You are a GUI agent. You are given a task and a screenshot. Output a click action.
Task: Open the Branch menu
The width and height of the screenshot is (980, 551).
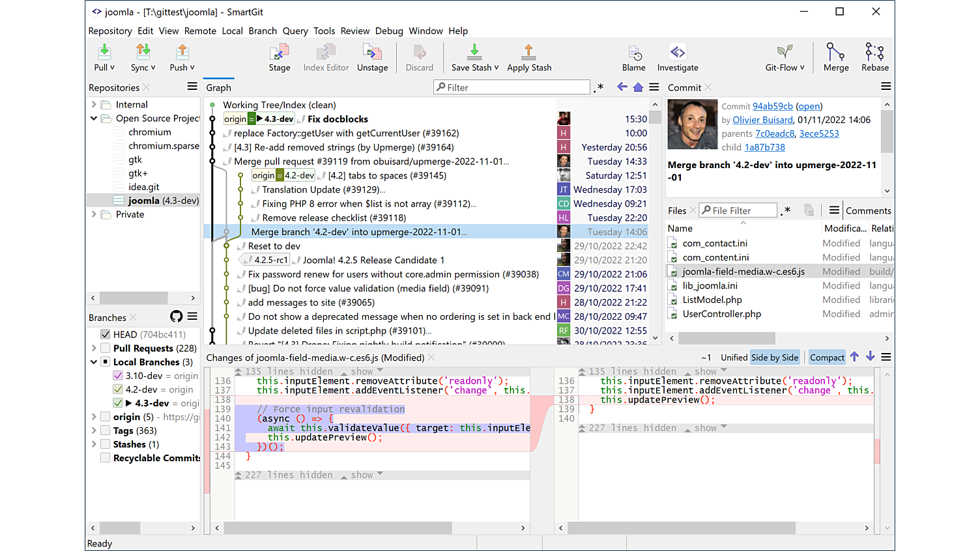coord(263,31)
